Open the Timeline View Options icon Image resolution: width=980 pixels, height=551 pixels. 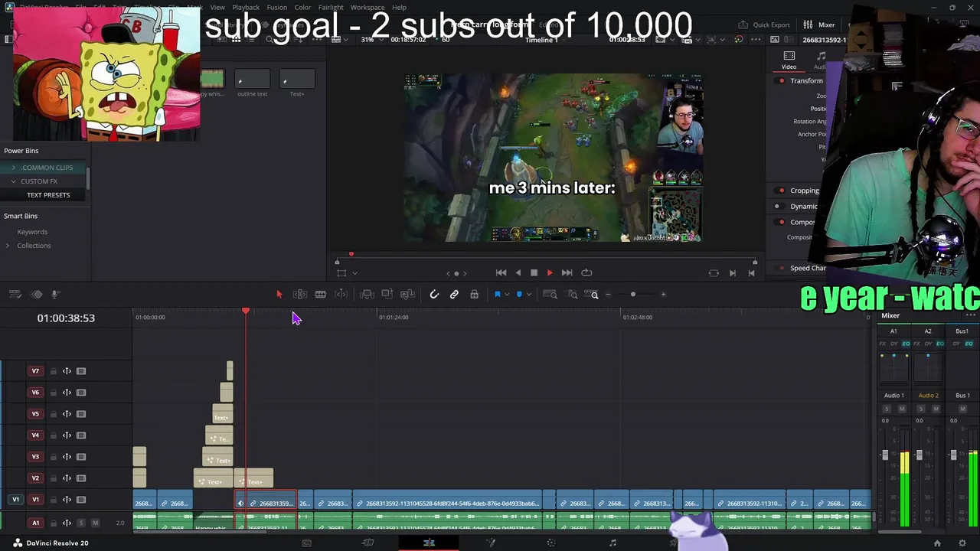coord(15,295)
